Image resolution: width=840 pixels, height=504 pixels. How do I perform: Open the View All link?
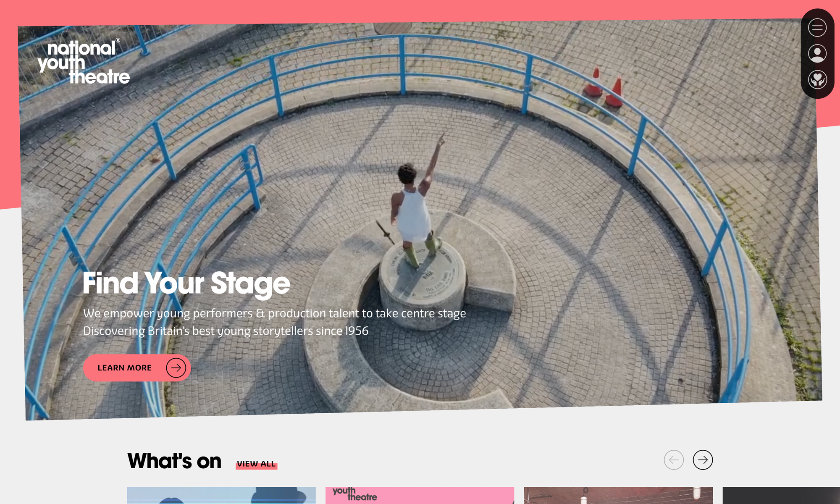pyautogui.click(x=256, y=464)
